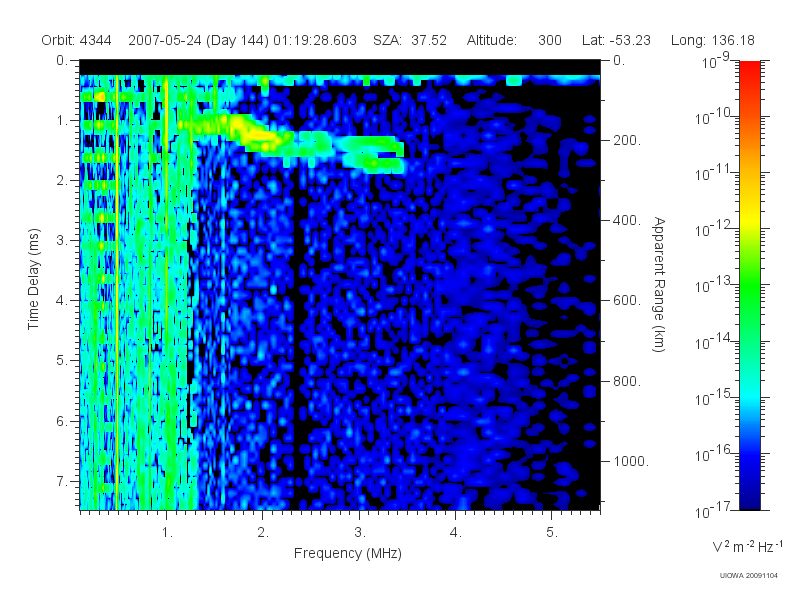Viewport: 800px width, 600px height.
Task: Click the "2." tick label on frequency axis
Action: tap(263, 533)
